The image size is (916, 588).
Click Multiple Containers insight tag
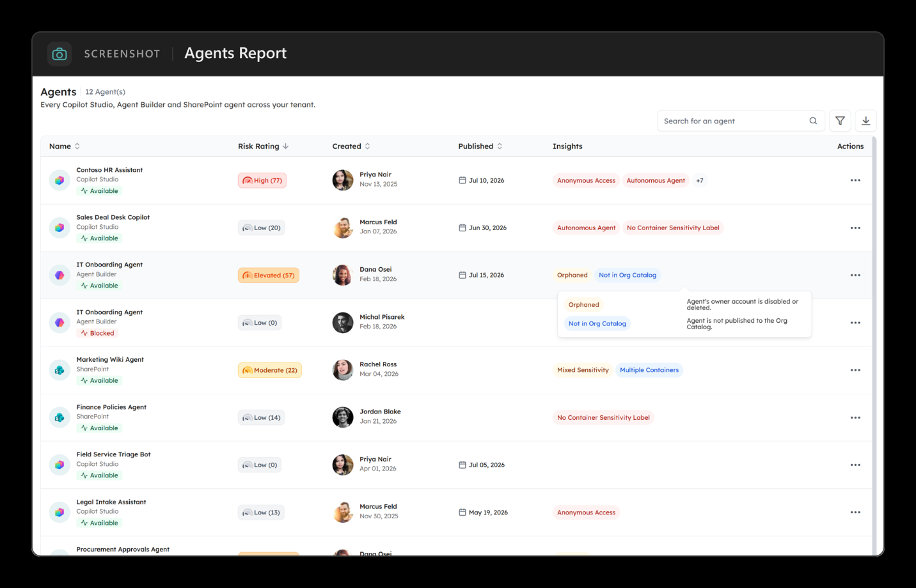[649, 370]
